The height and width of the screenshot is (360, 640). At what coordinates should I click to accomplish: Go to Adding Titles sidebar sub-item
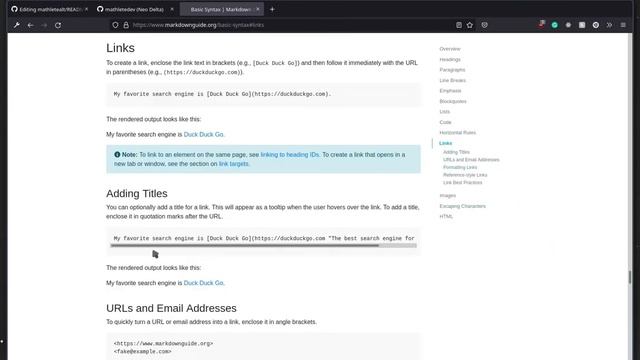point(456,152)
